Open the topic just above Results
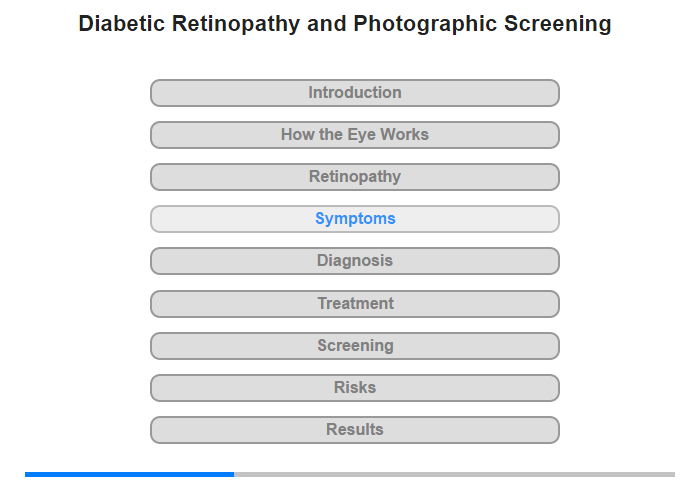Screen dimensions: 700x480 [x=355, y=388]
